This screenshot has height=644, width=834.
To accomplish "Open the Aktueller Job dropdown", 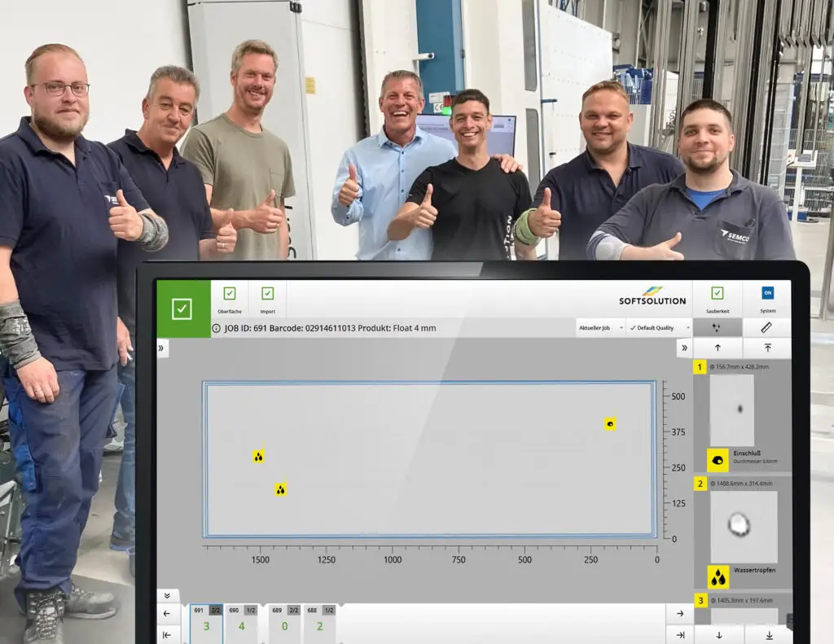I will coord(601,327).
